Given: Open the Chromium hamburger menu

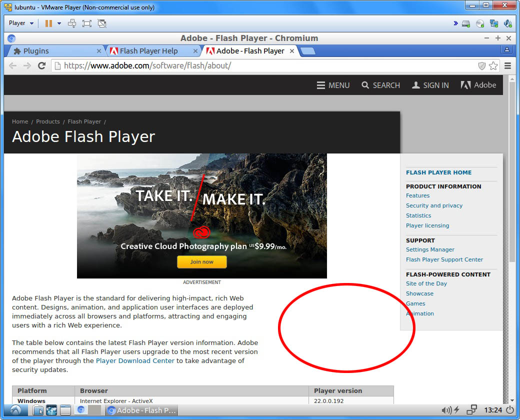Looking at the screenshot, I should [x=507, y=65].
